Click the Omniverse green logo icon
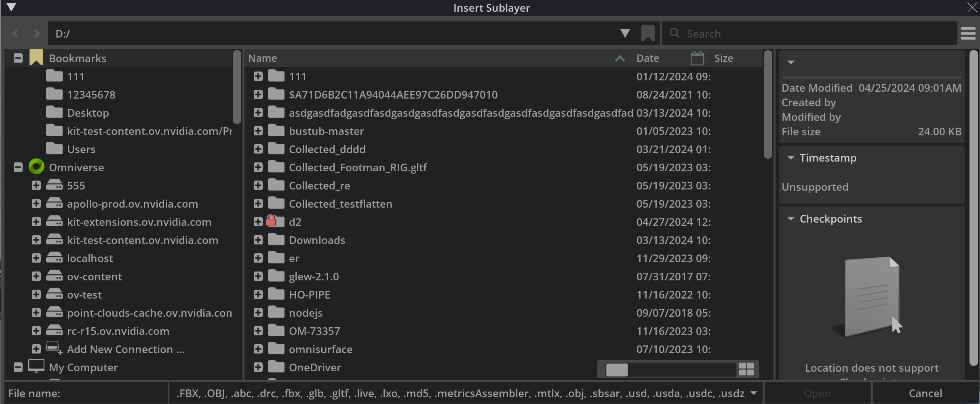 coord(36,167)
